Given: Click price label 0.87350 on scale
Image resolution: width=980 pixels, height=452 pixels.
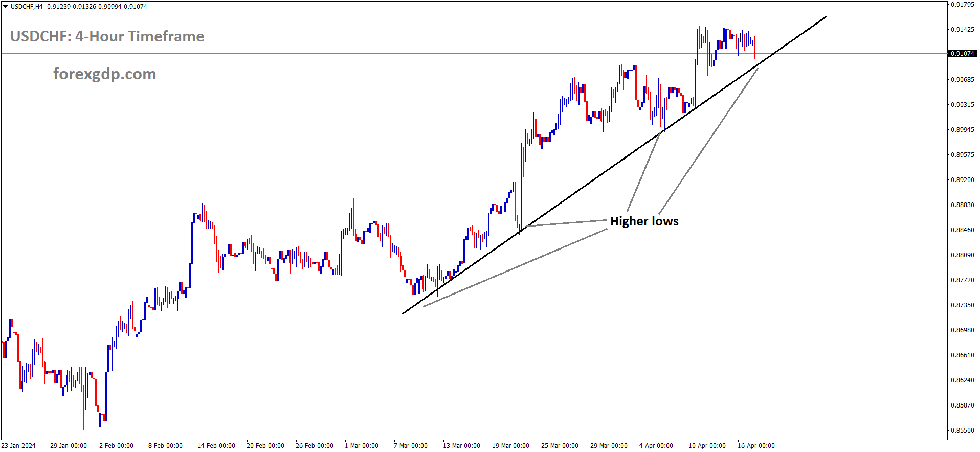Looking at the screenshot, I should point(962,305).
